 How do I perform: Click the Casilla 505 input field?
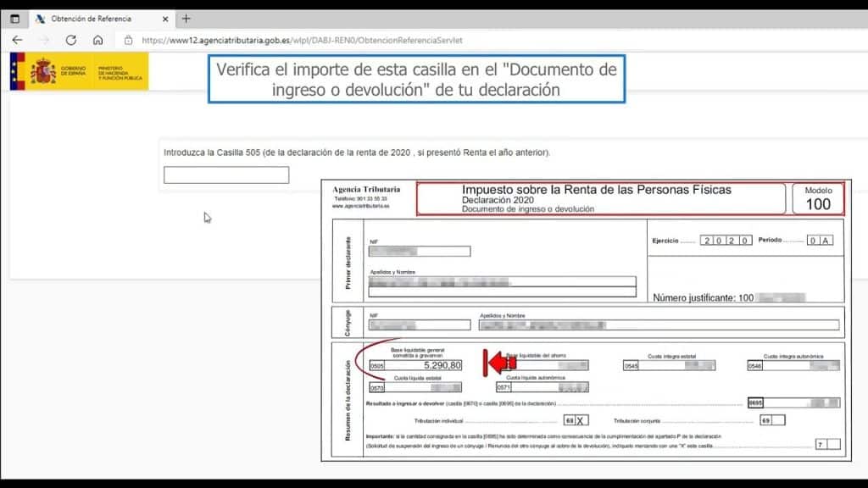[x=225, y=175]
